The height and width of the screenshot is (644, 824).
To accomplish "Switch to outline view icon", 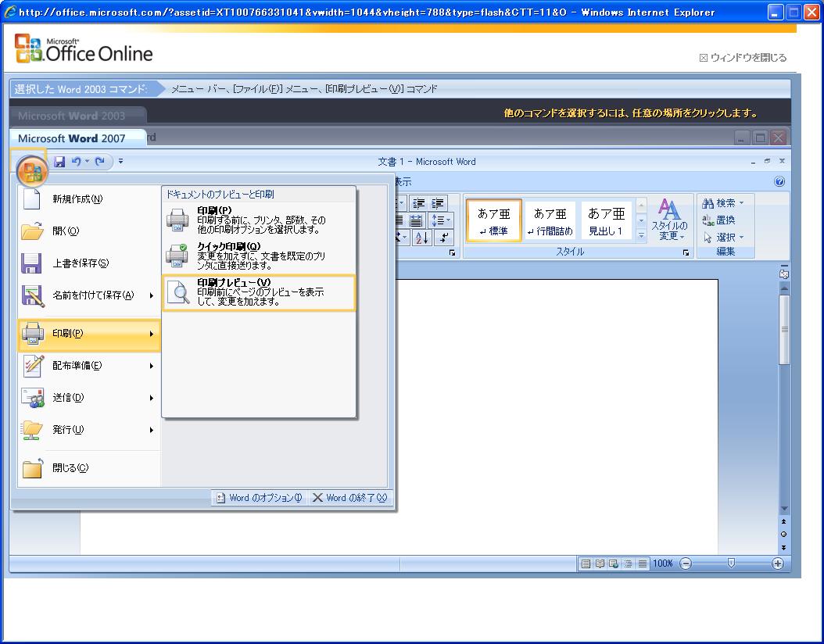I will pos(628,563).
